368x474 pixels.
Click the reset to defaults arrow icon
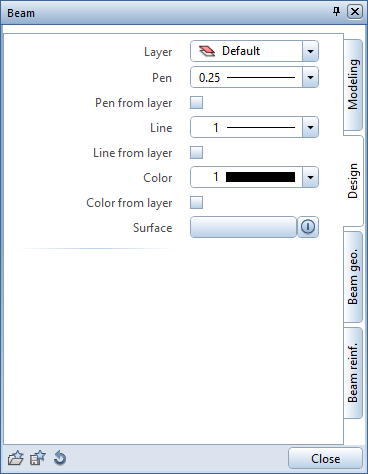click(60, 458)
